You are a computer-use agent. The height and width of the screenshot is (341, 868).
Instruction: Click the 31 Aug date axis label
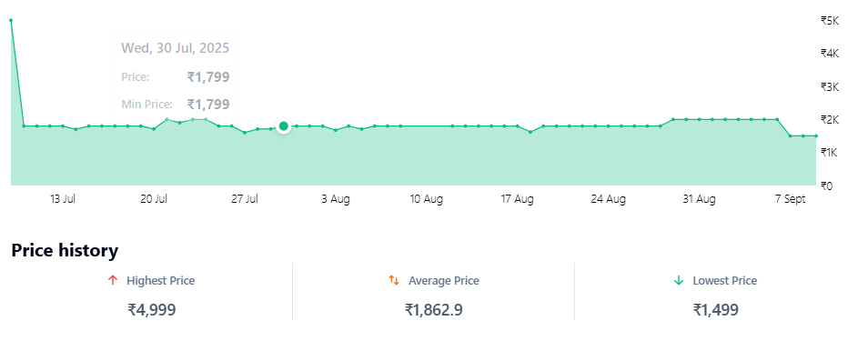(x=699, y=199)
